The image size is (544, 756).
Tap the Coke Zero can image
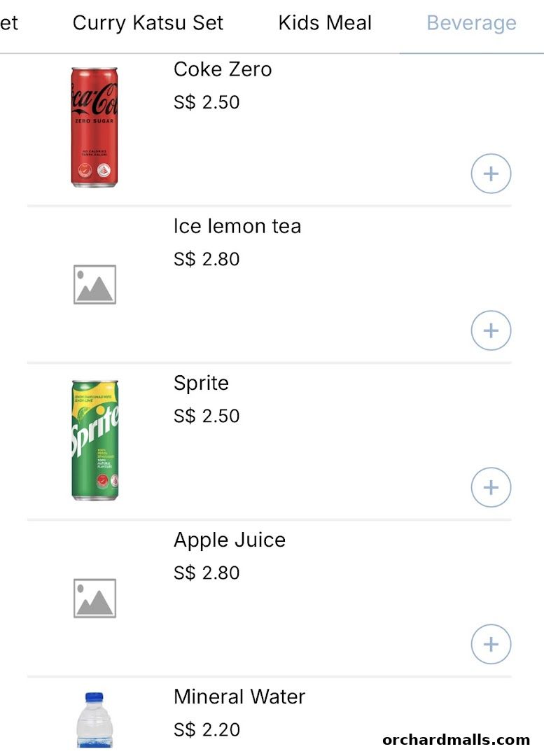pos(95,127)
